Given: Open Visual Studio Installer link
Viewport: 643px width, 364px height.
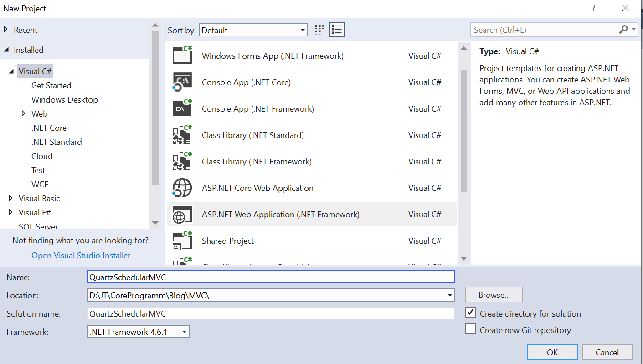Looking at the screenshot, I should click(81, 256).
